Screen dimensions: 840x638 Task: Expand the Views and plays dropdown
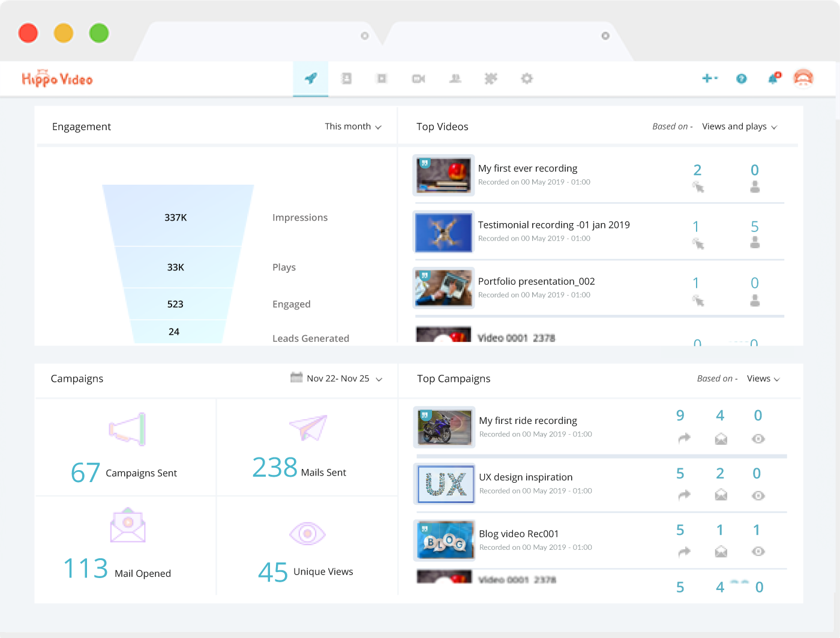(739, 127)
